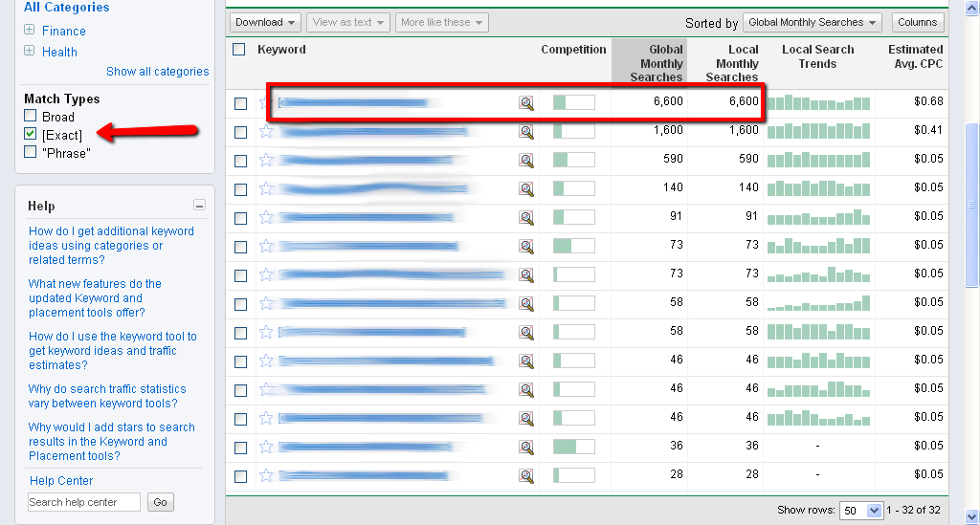Expand the Finance category
The width and height of the screenshot is (980, 525).
30,31
